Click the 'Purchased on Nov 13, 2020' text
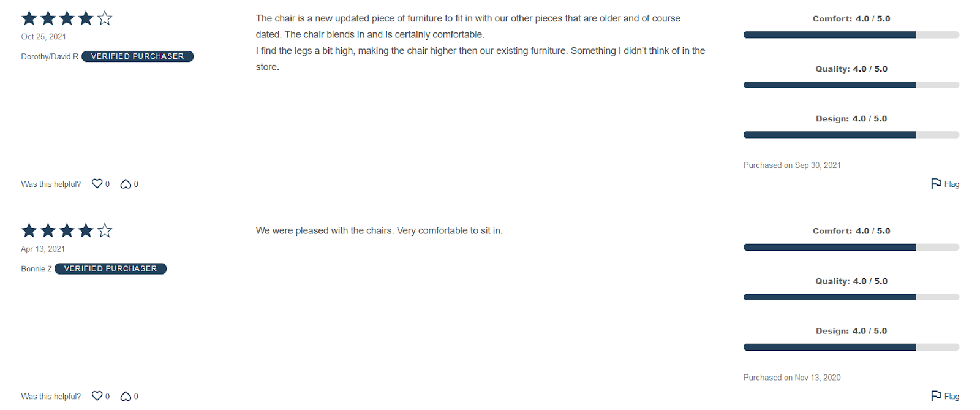The height and width of the screenshot is (410, 980). coord(791,378)
